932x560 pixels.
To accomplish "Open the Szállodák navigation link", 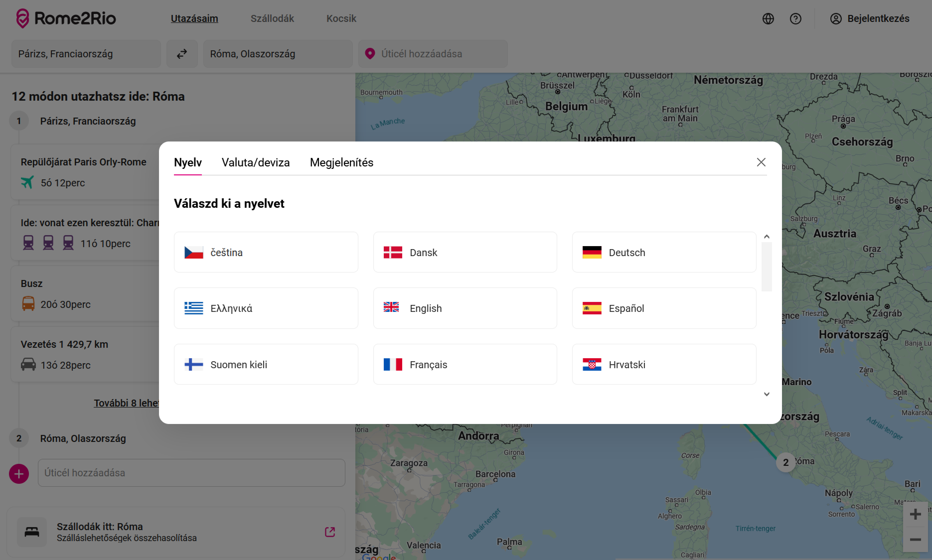I will (x=272, y=18).
